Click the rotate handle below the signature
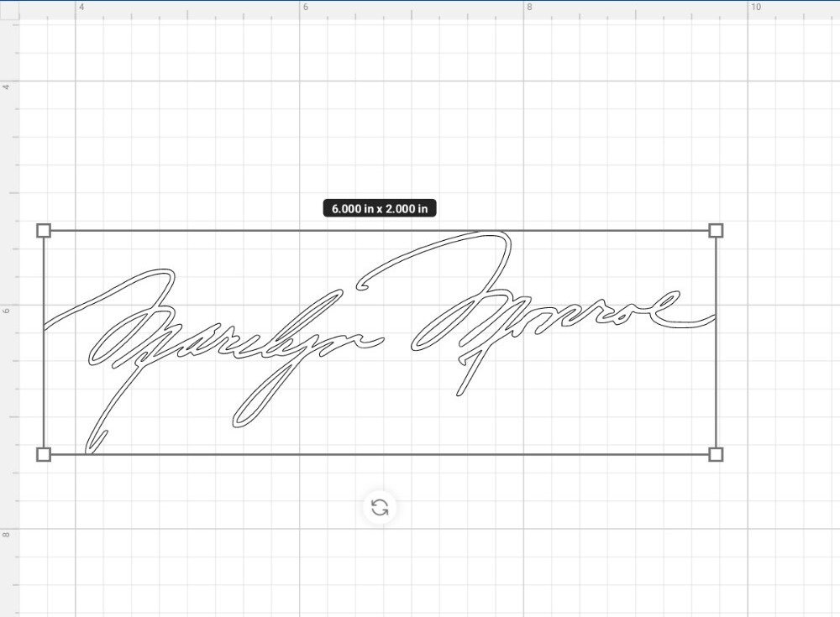 [x=380, y=507]
